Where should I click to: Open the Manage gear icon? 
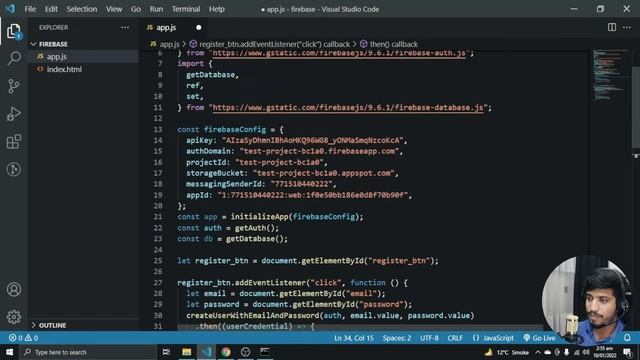coord(13,317)
